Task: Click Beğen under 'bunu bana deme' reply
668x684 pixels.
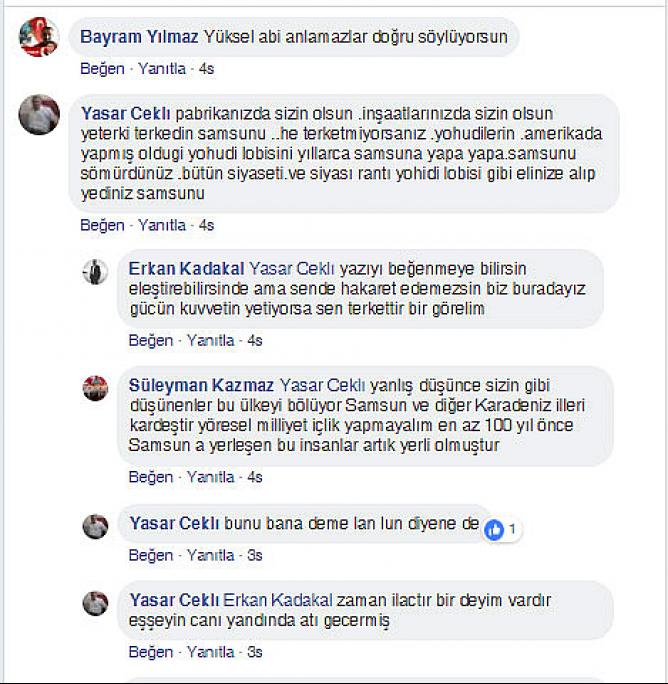Action: (151, 555)
